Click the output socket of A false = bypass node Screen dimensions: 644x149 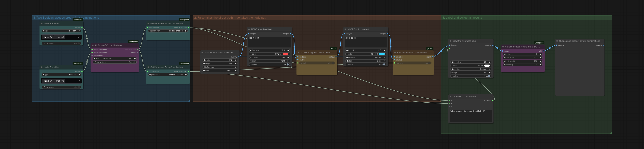tap(336, 57)
